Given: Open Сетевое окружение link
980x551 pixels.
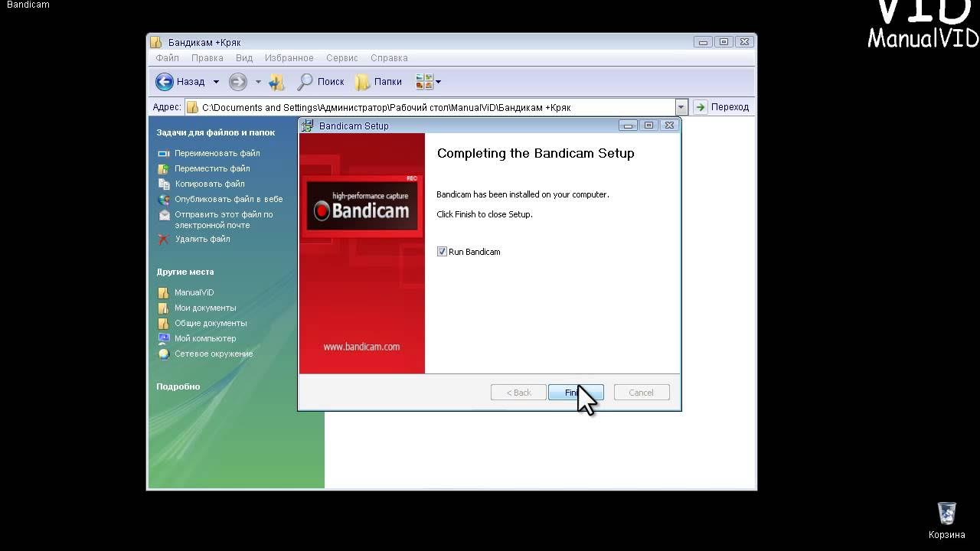Looking at the screenshot, I should point(214,354).
